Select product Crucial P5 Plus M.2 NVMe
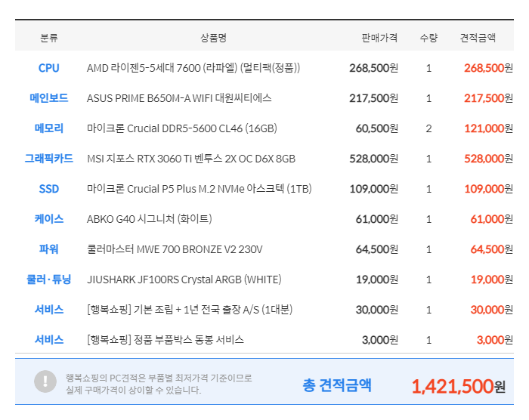 coord(199,189)
